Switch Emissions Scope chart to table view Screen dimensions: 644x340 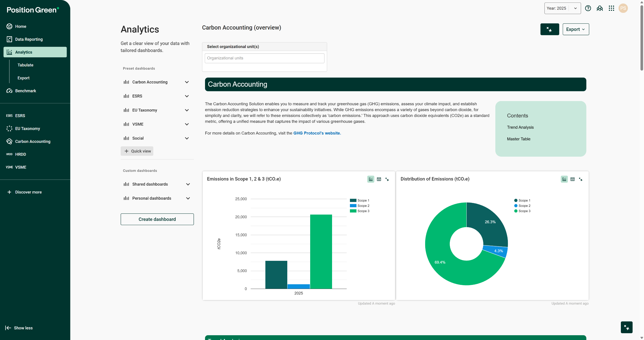point(379,179)
